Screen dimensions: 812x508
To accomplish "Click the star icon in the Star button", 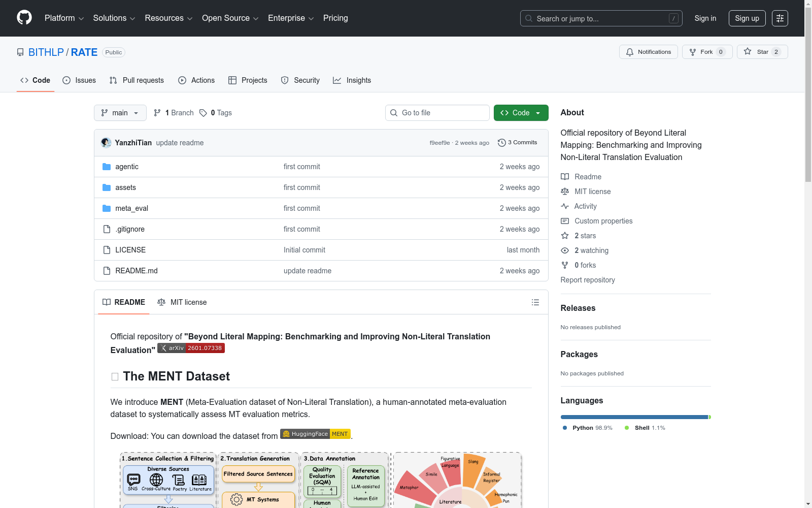I will coord(748,51).
